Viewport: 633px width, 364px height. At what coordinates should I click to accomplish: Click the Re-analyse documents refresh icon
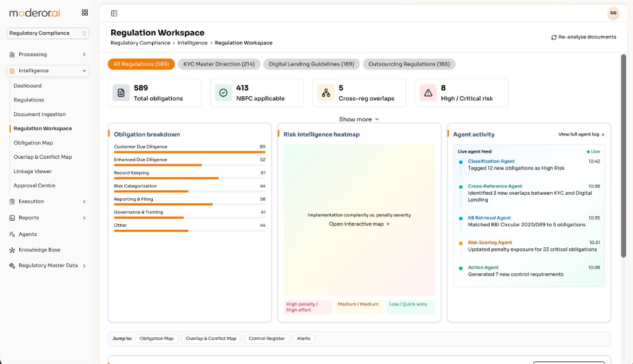pyautogui.click(x=554, y=37)
